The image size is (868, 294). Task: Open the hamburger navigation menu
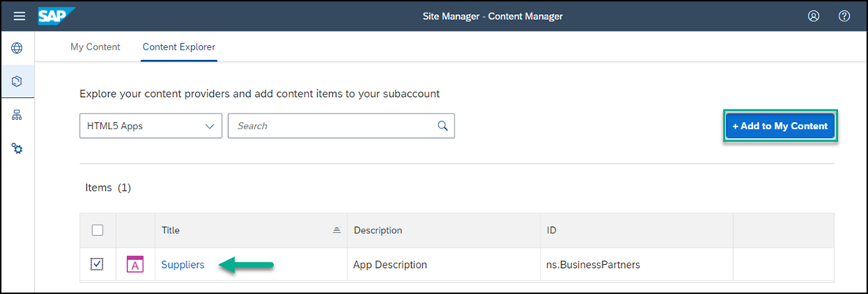tap(20, 16)
